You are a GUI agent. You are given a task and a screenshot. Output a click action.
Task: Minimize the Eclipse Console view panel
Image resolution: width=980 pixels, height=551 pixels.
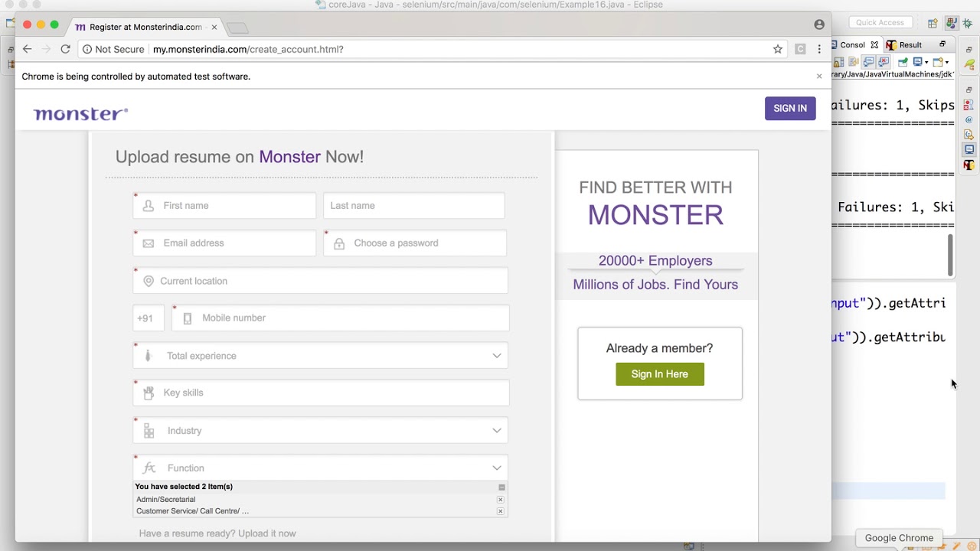pyautogui.click(x=942, y=44)
